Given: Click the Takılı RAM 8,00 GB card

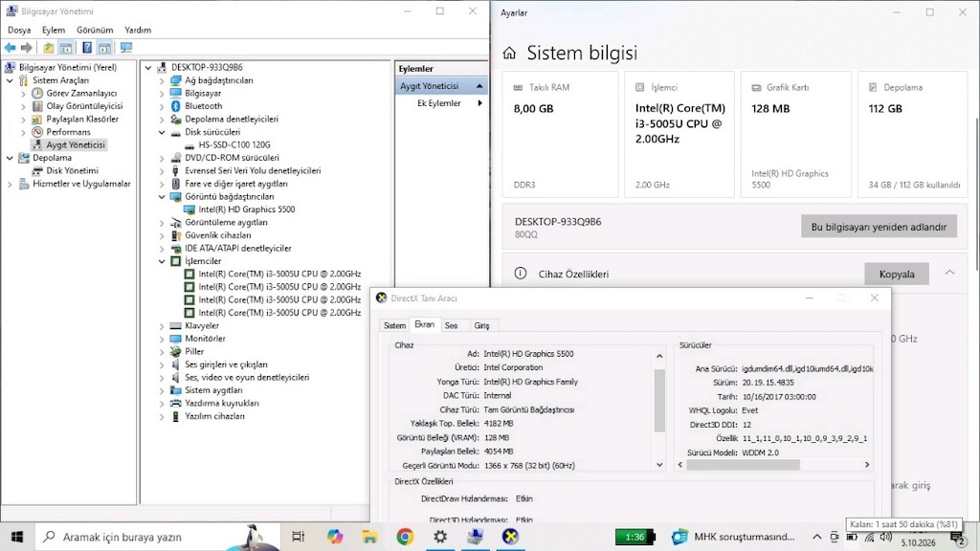Looking at the screenshot, I should click(560, 134).
